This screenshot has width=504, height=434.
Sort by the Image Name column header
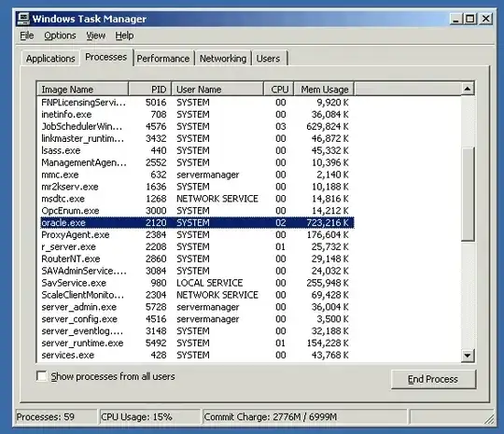83,89
